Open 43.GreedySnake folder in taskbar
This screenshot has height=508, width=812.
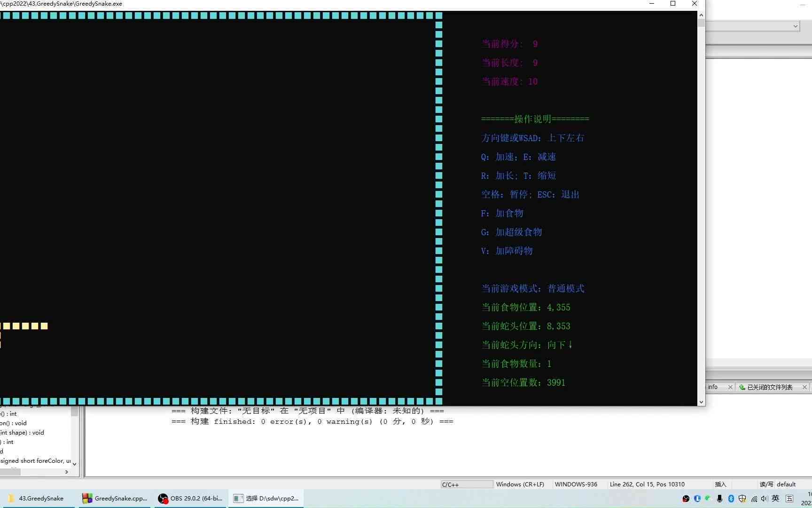(x=37, y=499)
